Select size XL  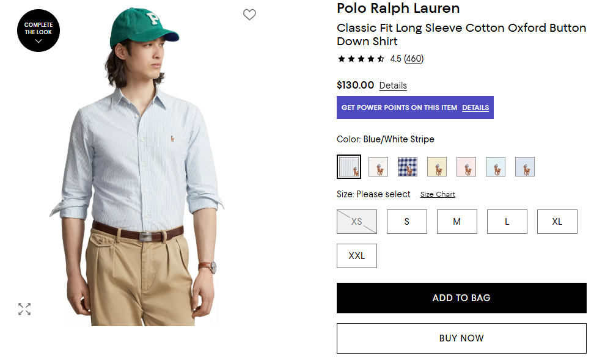(557, 222)
